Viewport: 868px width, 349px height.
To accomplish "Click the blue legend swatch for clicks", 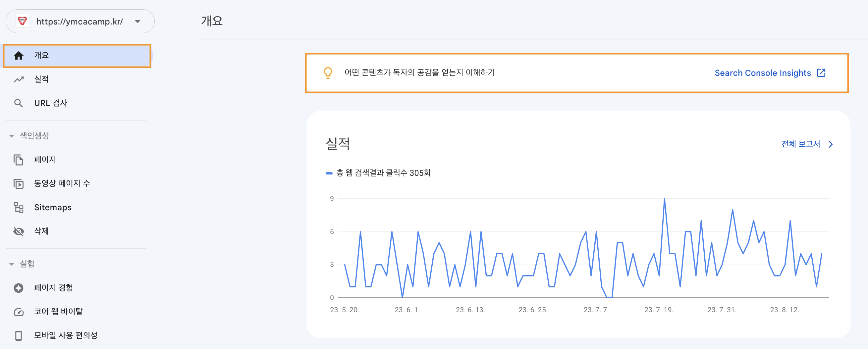I will [329, 174].
